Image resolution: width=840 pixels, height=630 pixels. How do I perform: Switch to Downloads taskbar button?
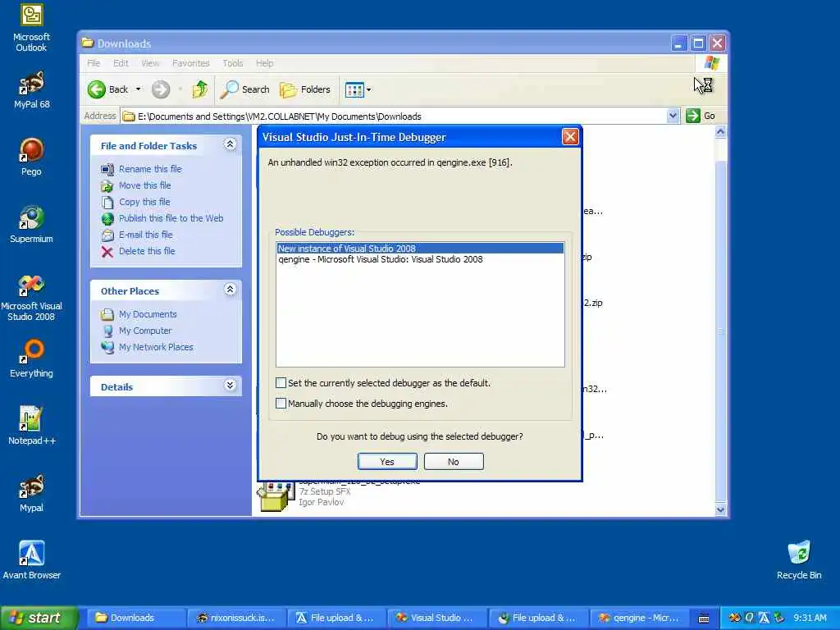click(x=135, y=618)
